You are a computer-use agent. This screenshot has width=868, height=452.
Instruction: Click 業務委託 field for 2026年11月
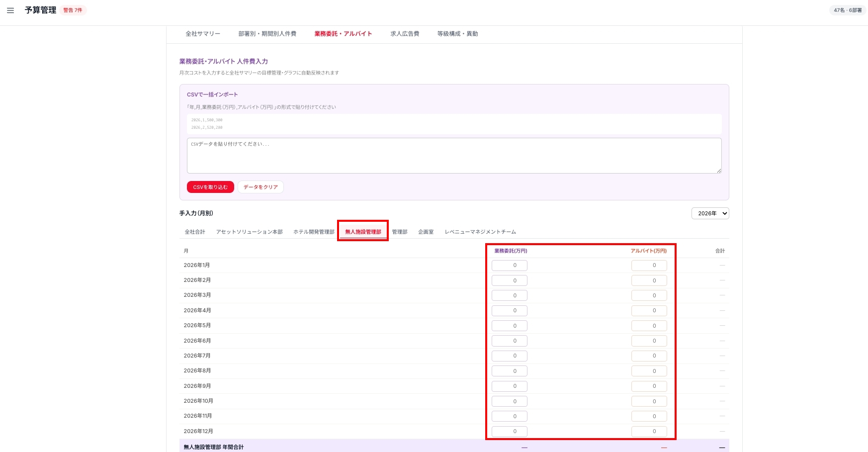click(510, 416)
